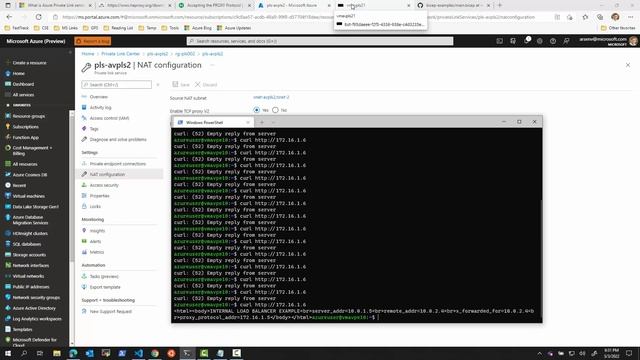The image size is (640, 360).
Task: Click Report a bug button
Action: pos(93,41)
